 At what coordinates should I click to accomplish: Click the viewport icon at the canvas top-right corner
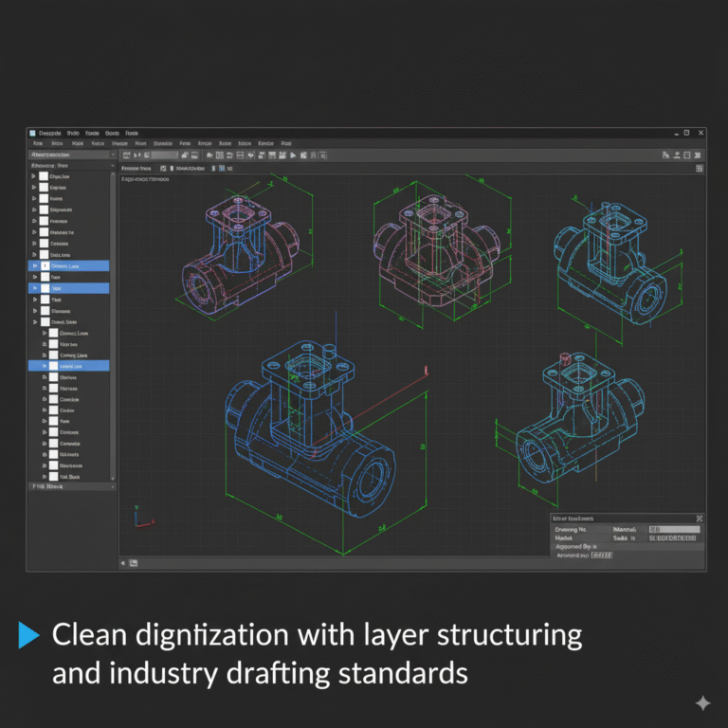699,168
